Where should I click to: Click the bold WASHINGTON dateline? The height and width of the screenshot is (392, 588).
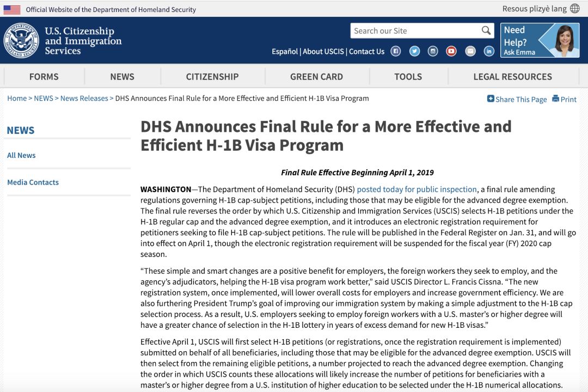(x=166, y=189)
